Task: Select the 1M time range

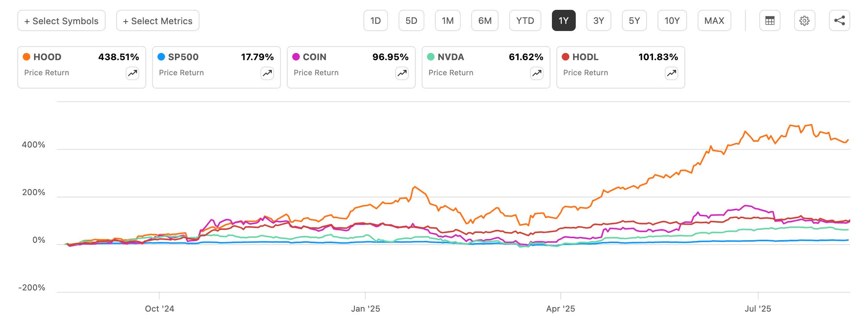Action: tap(448, 21)
